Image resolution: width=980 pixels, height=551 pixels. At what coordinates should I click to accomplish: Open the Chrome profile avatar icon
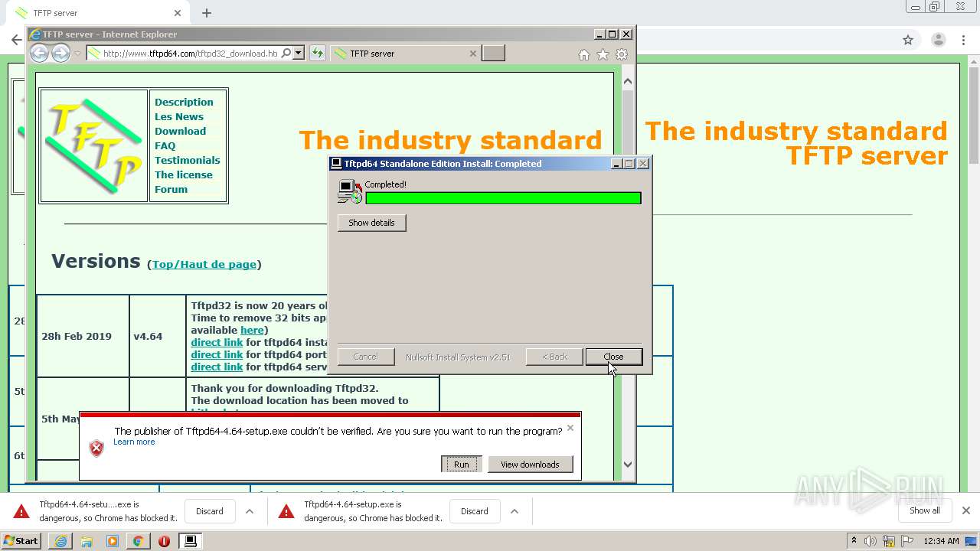938,40
